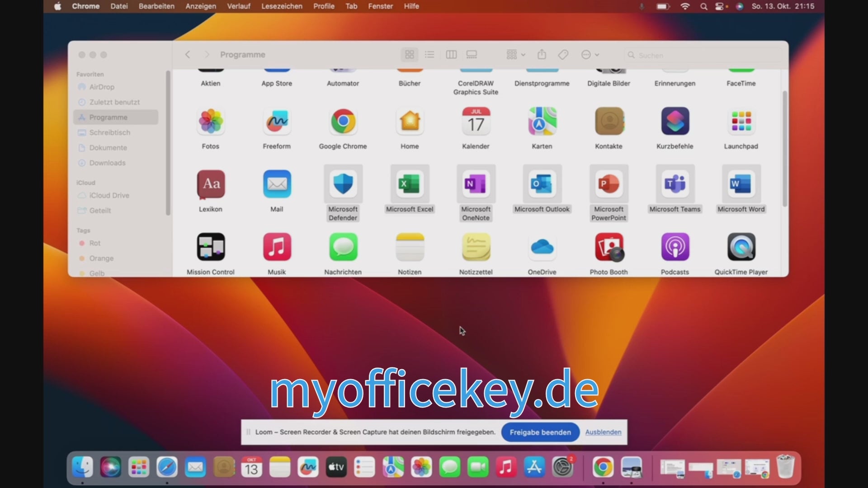Click the Finder window vertical scrollbar
Screen dimensions: 868x488
(x=785, y=149)
